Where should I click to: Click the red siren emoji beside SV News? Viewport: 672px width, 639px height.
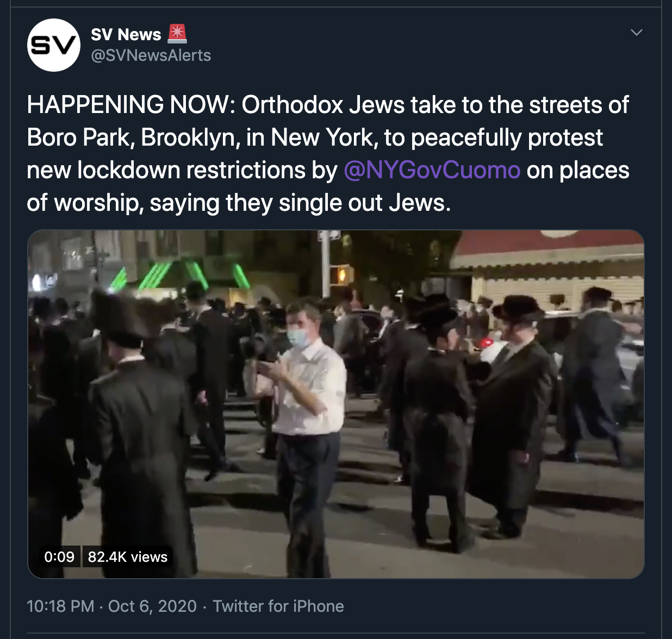point(177,34)
